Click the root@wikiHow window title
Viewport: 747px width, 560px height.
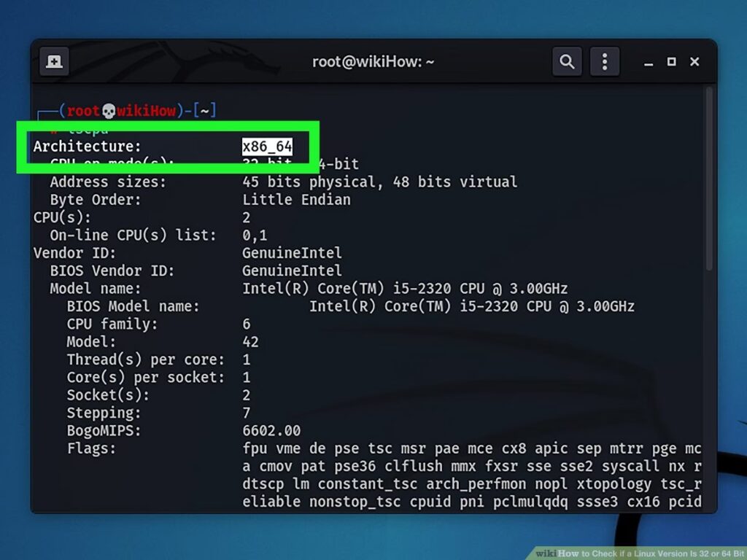[373, 62]
